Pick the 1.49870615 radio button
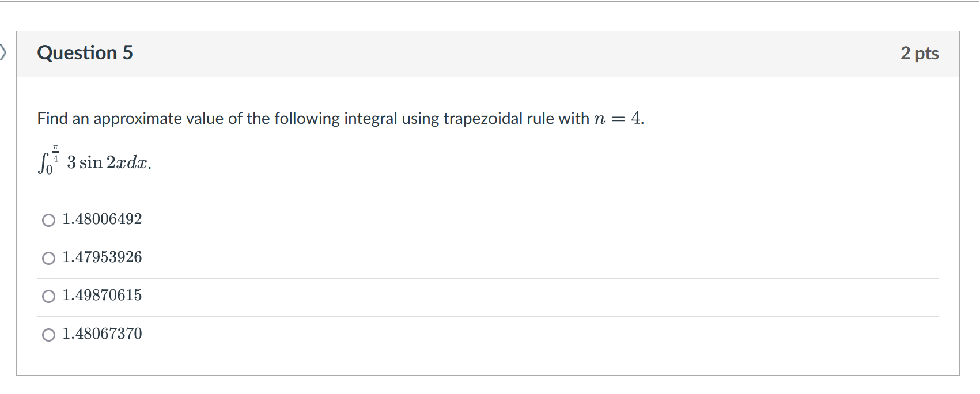The height and width of the screenshot is (394, 980). [48, 296]
